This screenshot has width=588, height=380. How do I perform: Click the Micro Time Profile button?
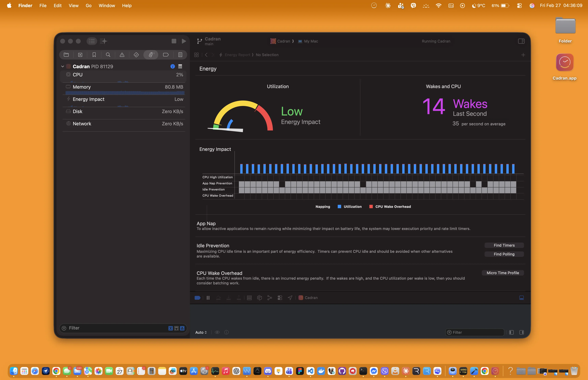[x=503, y=273]
